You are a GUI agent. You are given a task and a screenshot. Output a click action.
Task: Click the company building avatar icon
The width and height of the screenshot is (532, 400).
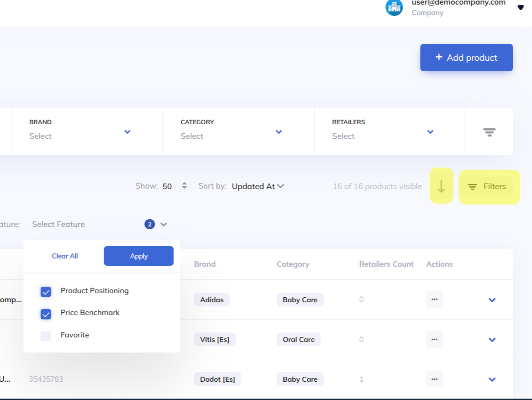[394, 7]
